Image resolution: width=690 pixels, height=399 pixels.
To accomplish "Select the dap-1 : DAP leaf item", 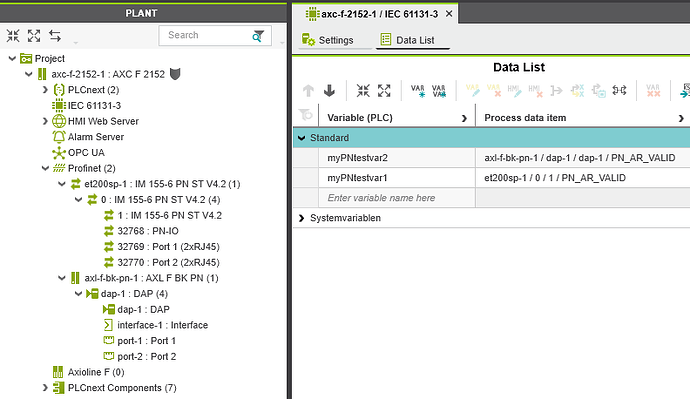I will point(143,310).
